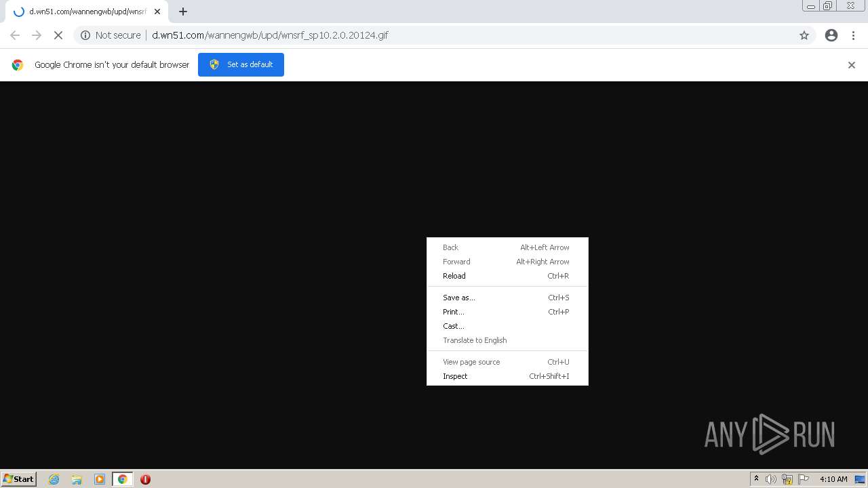Open Windows Explorer folder from taskbar
The image size is (868, 488).
click(x=77, y=479)
